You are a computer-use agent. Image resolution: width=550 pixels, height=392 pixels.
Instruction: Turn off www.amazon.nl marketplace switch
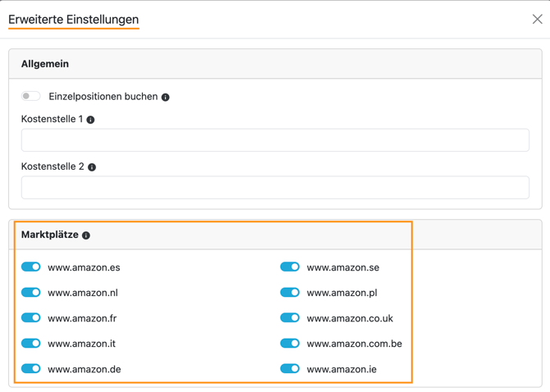pyautogui.click(x=31, y=292)
